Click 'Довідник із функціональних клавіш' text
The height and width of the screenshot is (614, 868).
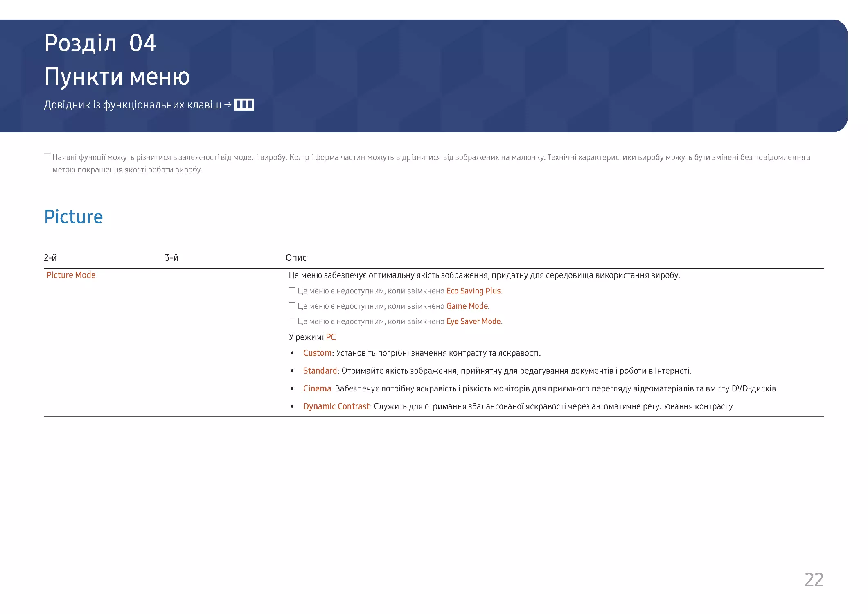point(132,105)
